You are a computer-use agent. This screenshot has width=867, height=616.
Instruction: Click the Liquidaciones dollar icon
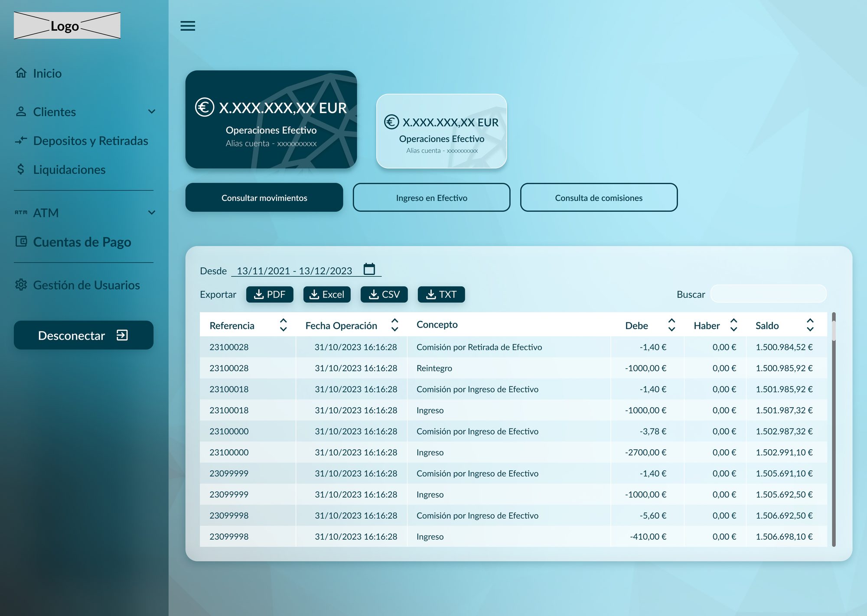point(21,169)
